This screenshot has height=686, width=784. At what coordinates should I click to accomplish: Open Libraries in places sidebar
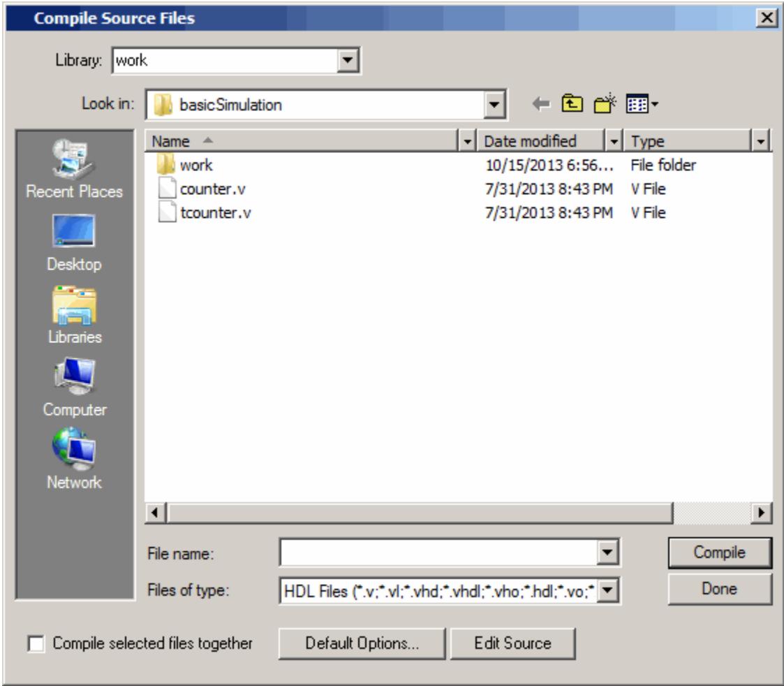(75, 315)
